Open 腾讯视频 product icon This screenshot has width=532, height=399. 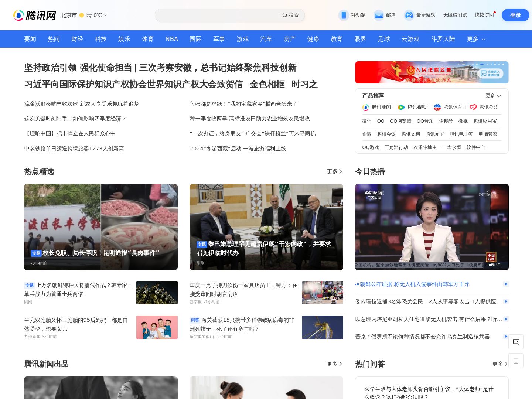[402, 107]
